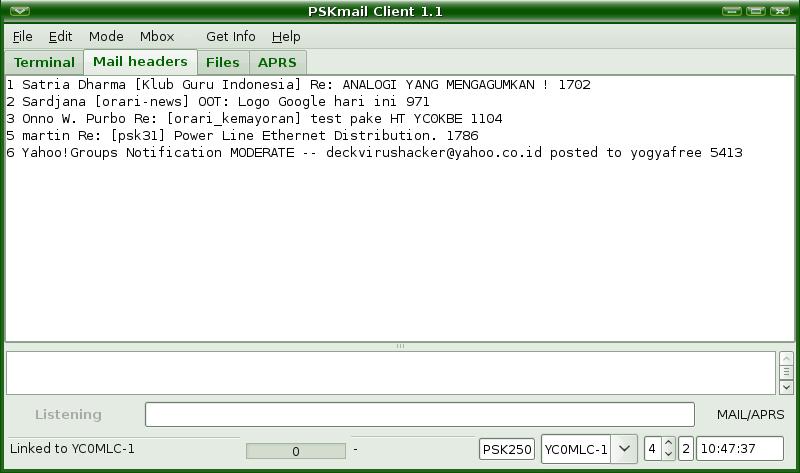Decrease the spinner value from 4
Viewport: 800px width, 473px height.
(x=668, y=454)
